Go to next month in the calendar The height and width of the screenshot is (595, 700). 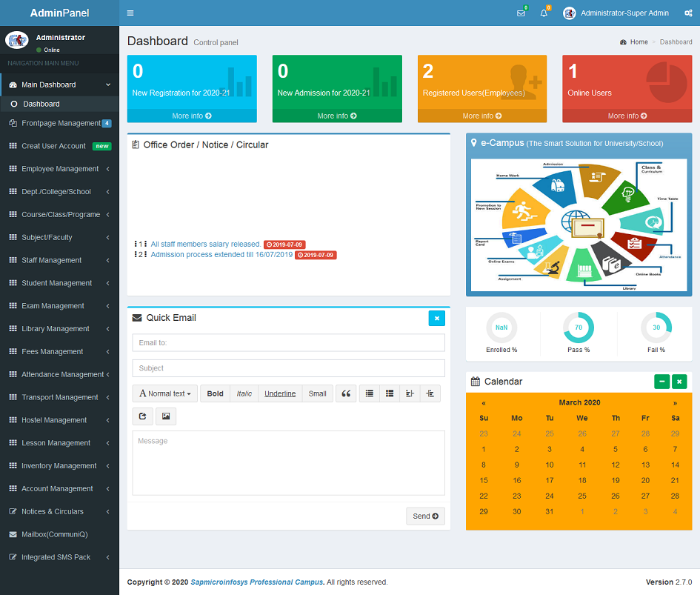click(675, 403)
